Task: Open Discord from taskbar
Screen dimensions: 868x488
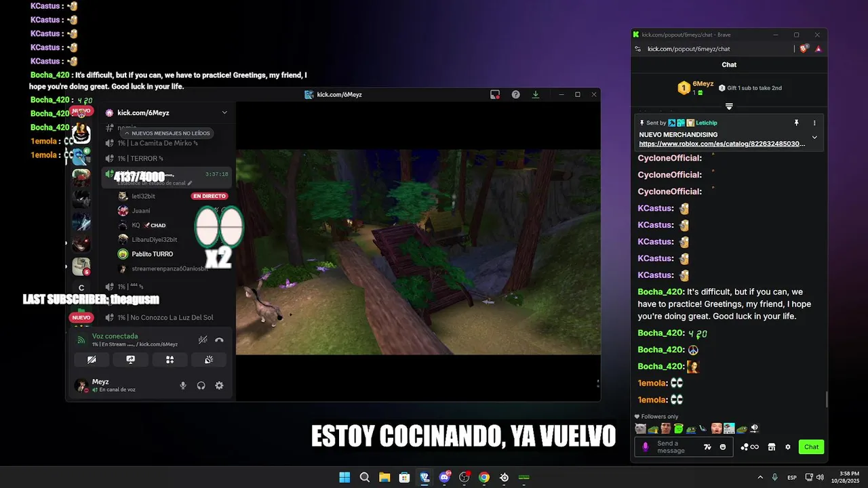Action: click(x=444, y=477)
